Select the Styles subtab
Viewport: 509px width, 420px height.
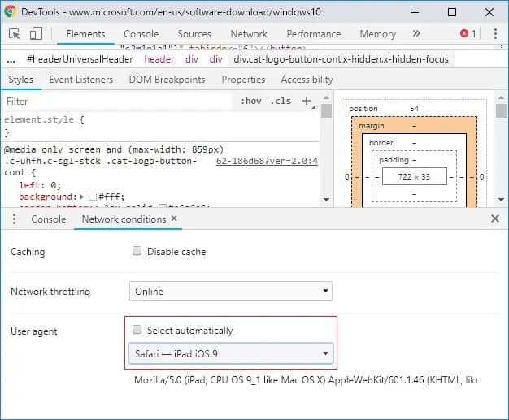(x=20, y=80)
